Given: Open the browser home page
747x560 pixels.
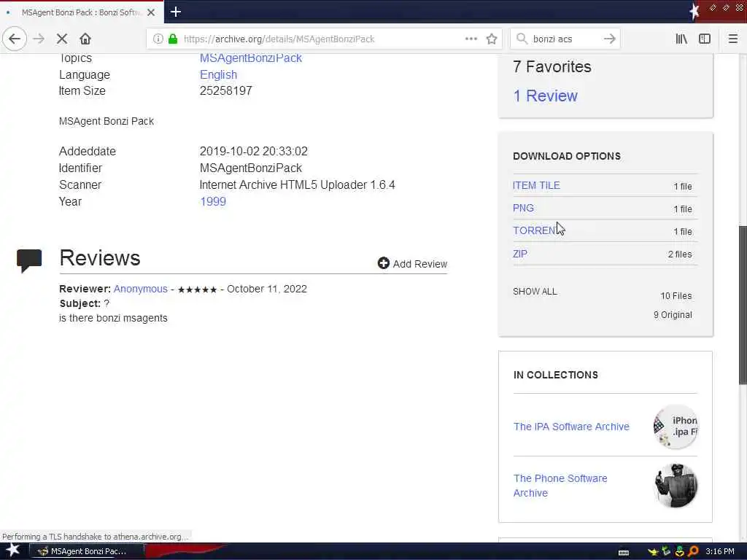Looking at the screenshot, I should (x=85, y=39).
